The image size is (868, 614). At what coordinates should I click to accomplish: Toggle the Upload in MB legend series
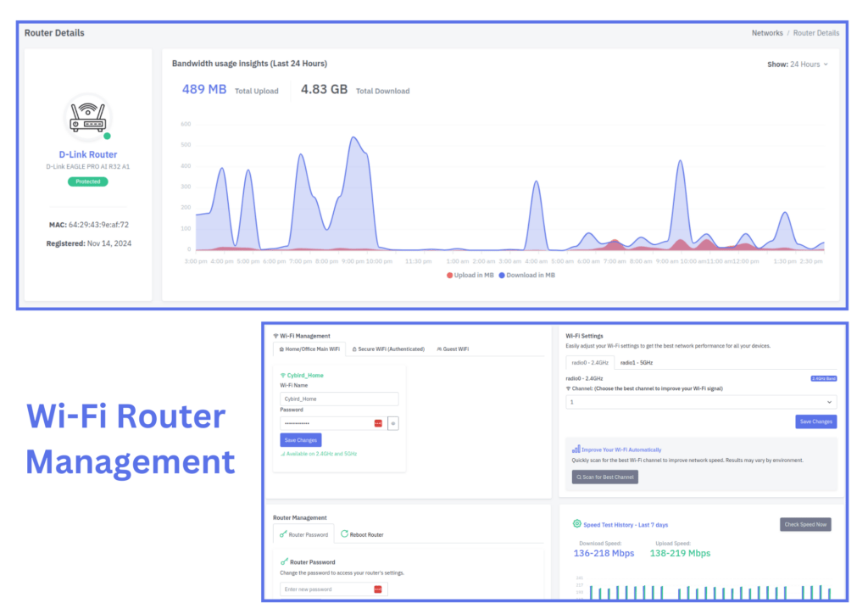(x=471, y=275)
